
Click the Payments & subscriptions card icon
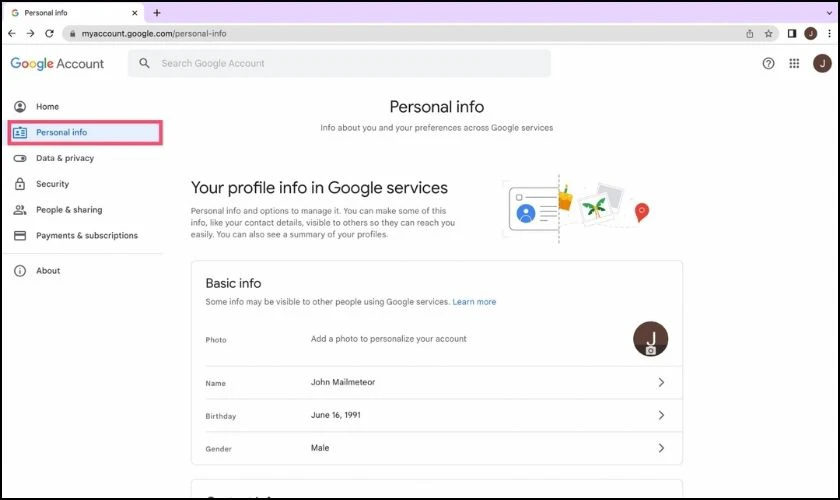(x=20, y=235)
